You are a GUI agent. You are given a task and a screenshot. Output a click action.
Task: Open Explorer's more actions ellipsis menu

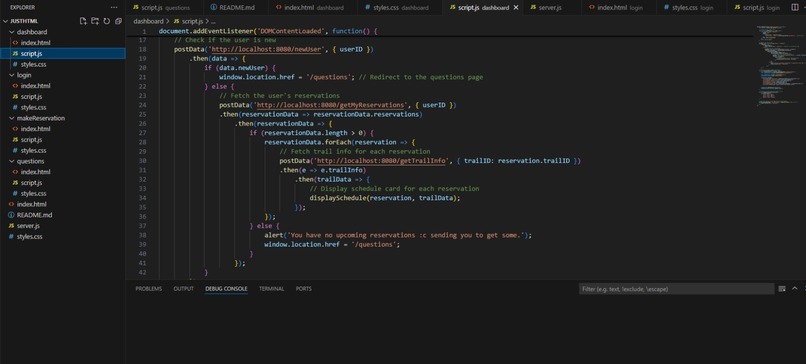(114, 8)
